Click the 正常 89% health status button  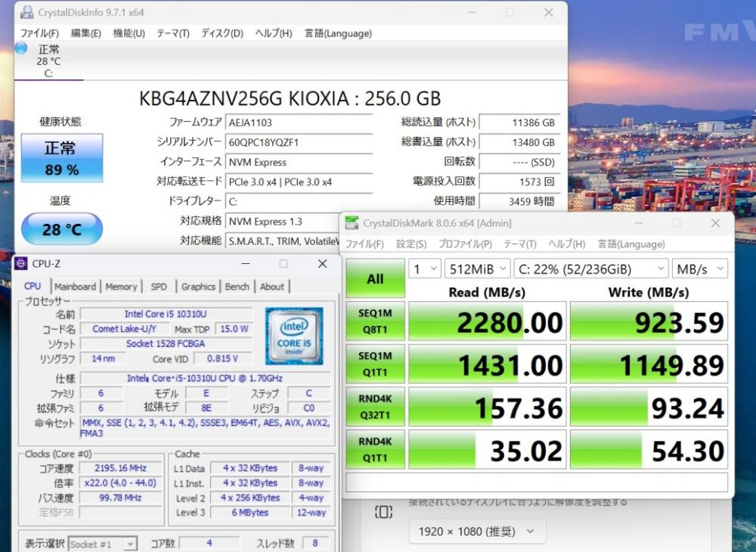(62, 158)
